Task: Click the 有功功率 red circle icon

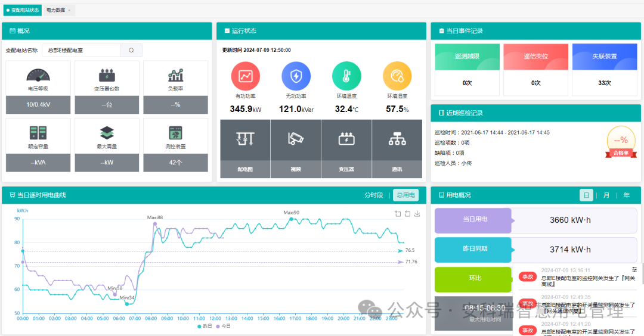Action: click(x=246, y=76)
